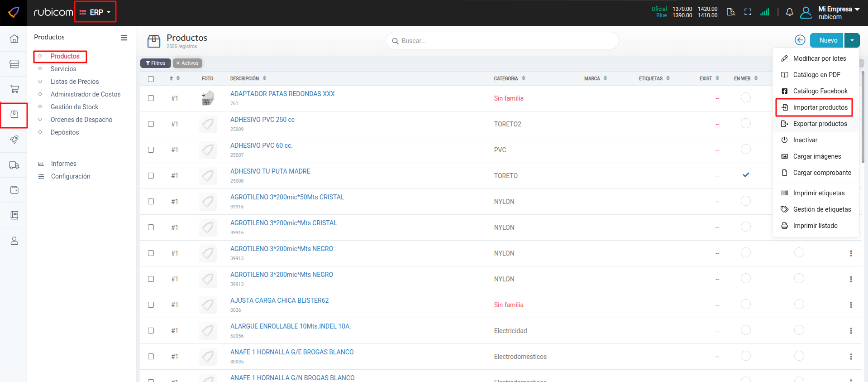Choose Catálogo en PDF menu option
Viewport: 868px width, 382px height.
816,75
